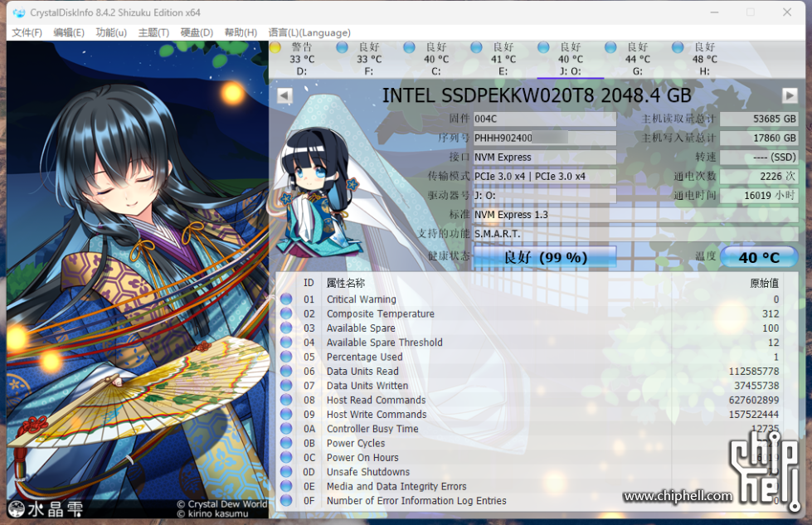Open the 功能(u) menu
The height and width of the screenshot is (525, 812).
[111, 32]
